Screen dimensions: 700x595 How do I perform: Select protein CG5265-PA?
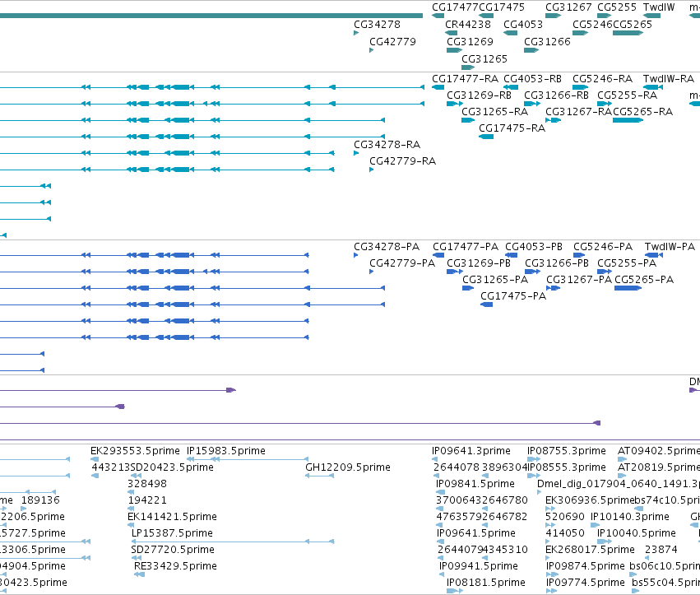[644, 280]
